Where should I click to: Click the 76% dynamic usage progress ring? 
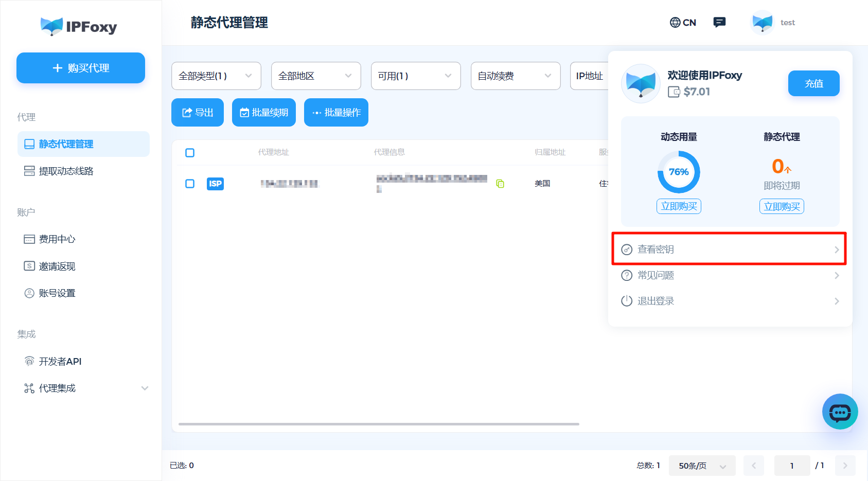(678, 172)
